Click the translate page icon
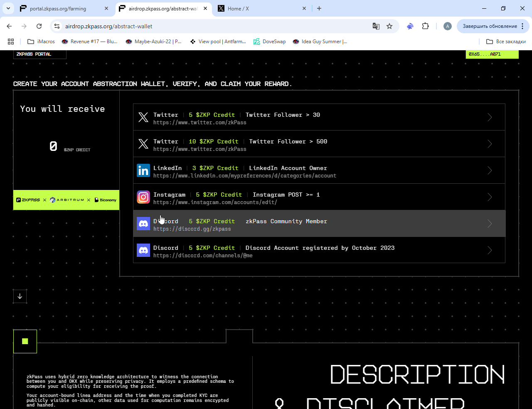532x409 pixels. 376,26
